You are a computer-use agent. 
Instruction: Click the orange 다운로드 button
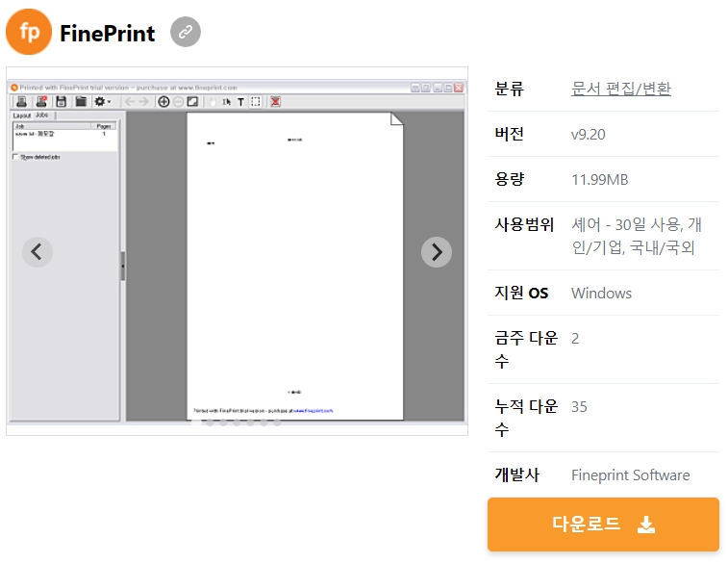click(x=603, y=524)
